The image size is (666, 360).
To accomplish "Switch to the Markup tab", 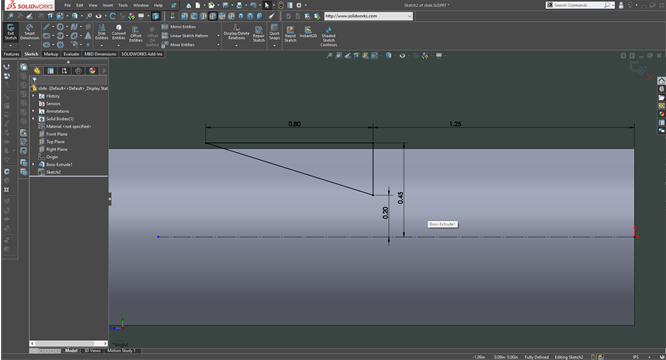I will click(51, 54).
